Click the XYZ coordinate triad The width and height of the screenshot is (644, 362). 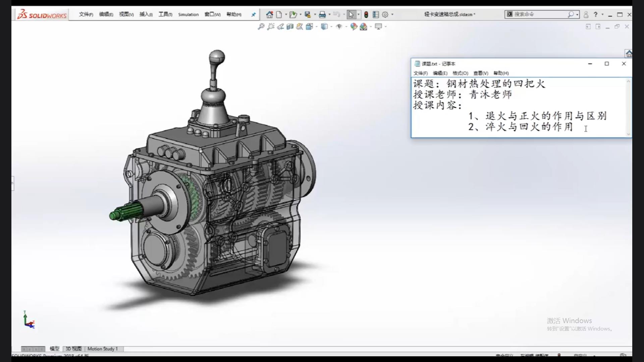29,319
